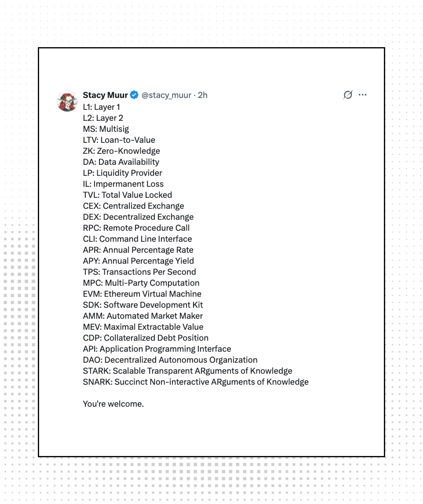Open the @stacy_muur handle link

(166, 95)
